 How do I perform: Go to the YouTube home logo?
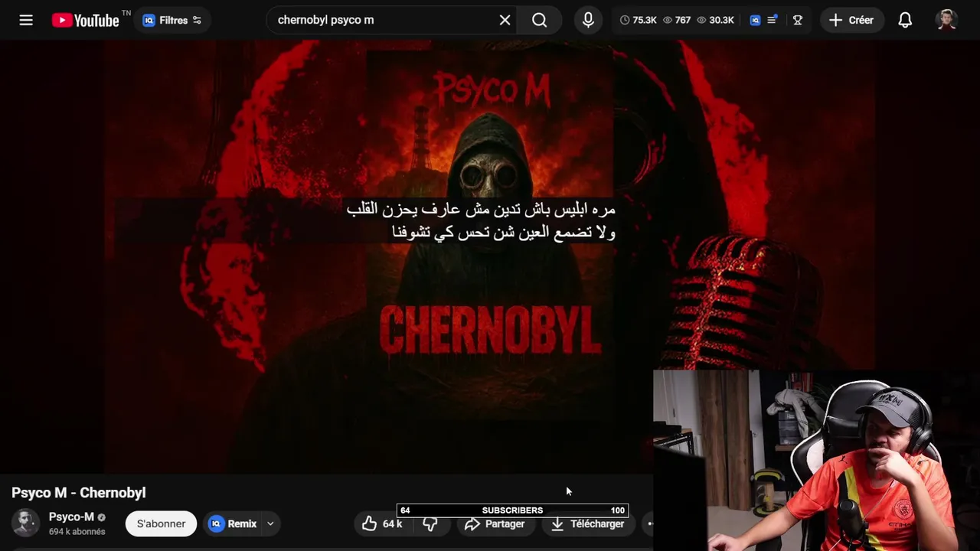pyautogui.click(x=86, y=20)
